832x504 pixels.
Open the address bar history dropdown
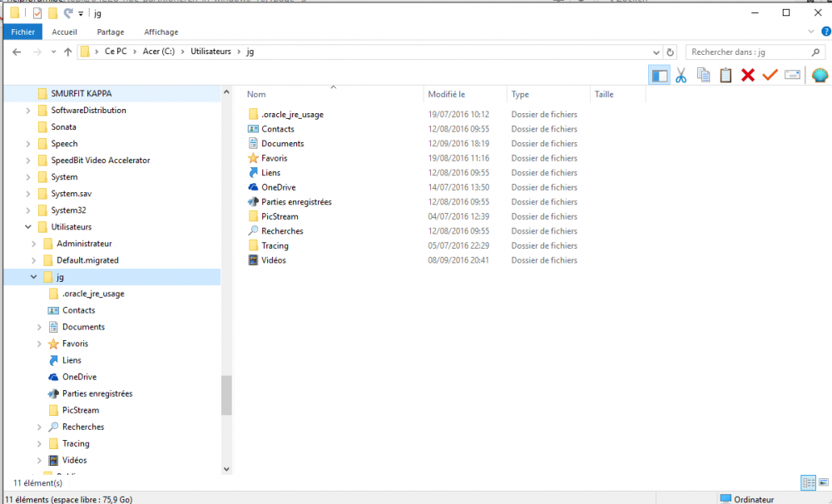tap(656, 52)
